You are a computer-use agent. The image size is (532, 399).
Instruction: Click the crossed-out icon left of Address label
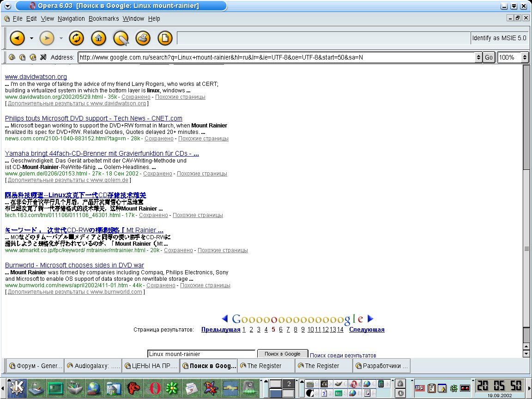[43, 57]
